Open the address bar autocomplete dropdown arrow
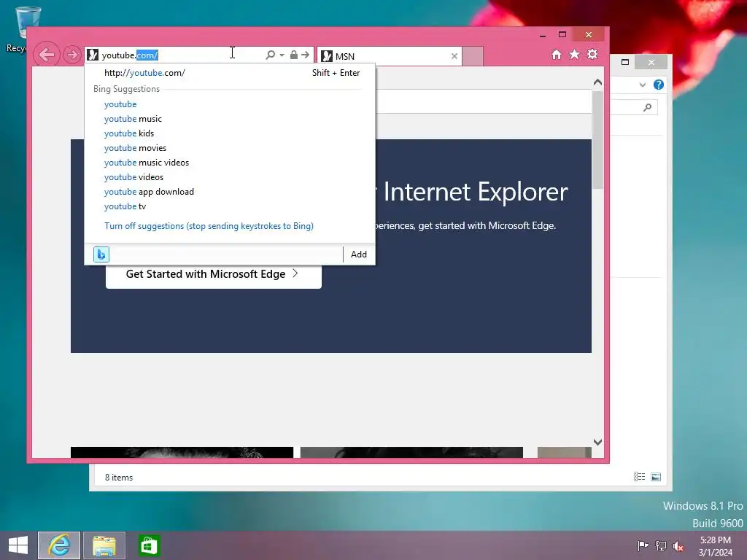The width and height of the screenshot is (747, 560). [x=282, y=55]
